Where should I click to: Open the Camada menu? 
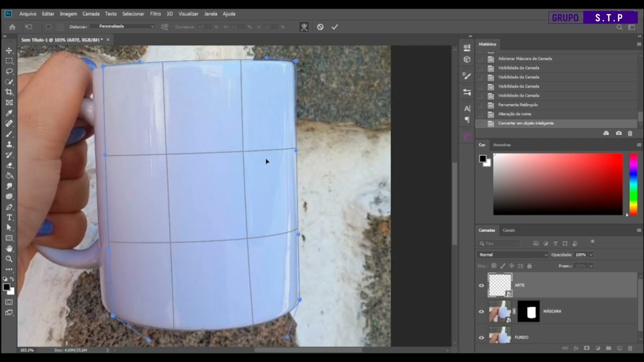[91, 14]
